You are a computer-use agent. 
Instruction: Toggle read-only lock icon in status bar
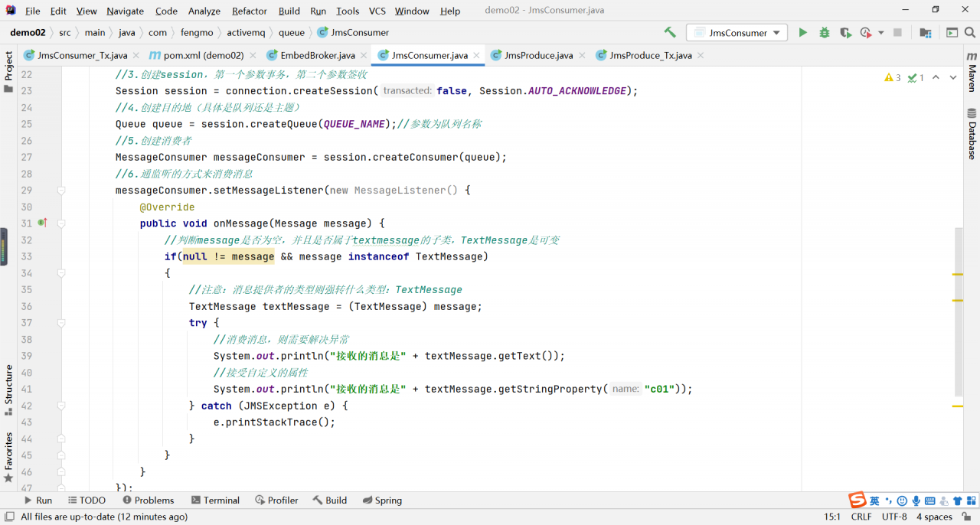[968, 517]
